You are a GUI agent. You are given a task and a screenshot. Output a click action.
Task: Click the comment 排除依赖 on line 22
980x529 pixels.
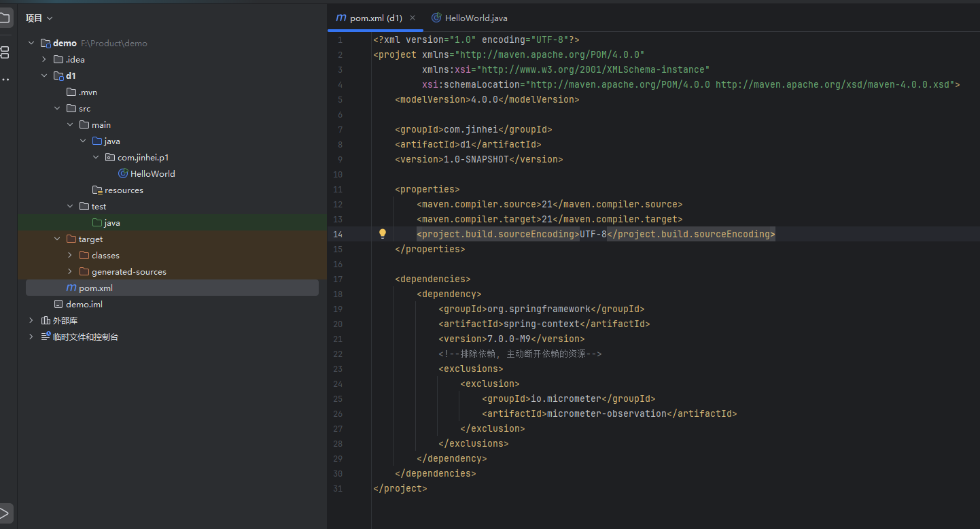(520, 354)
